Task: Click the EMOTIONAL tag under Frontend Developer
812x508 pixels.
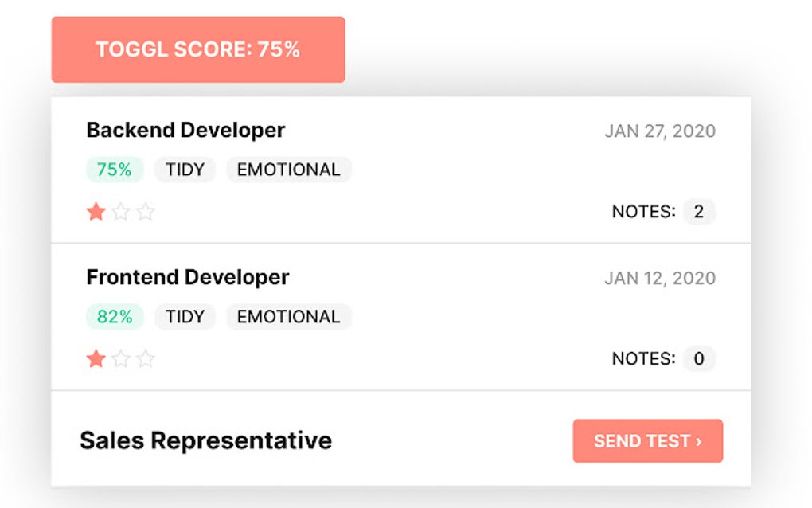Action: (x=288, y=317)
